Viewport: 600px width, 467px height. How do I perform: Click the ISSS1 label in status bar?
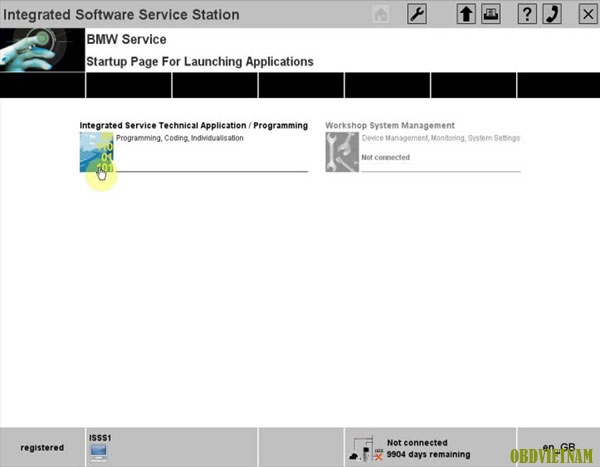(100, 438)
